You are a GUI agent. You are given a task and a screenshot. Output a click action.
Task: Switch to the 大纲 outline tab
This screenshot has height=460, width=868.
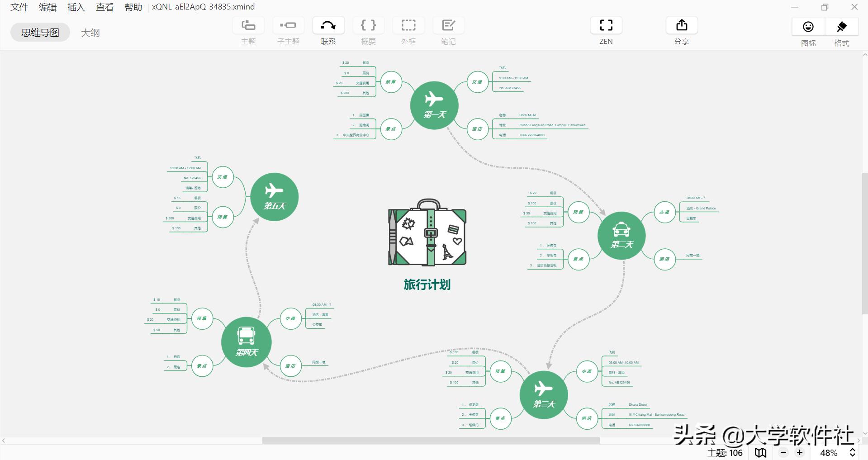click(x=90, y=32)
